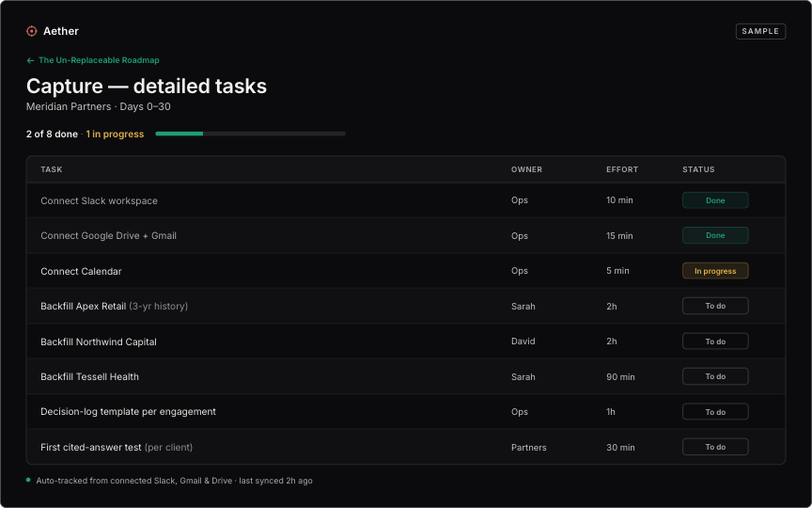Click To do status for First cited-answer test
This screenshot has height=508, width=812.
click(x=715, y=447)
